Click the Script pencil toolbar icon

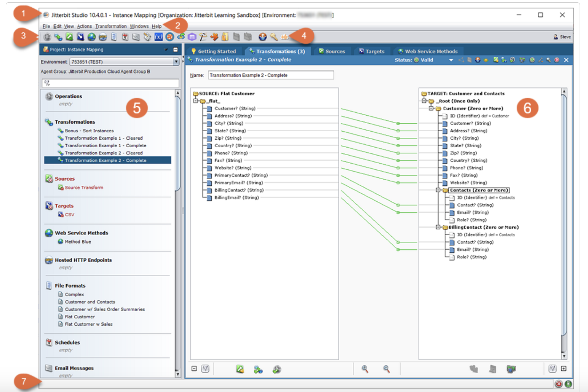(147, 37)
